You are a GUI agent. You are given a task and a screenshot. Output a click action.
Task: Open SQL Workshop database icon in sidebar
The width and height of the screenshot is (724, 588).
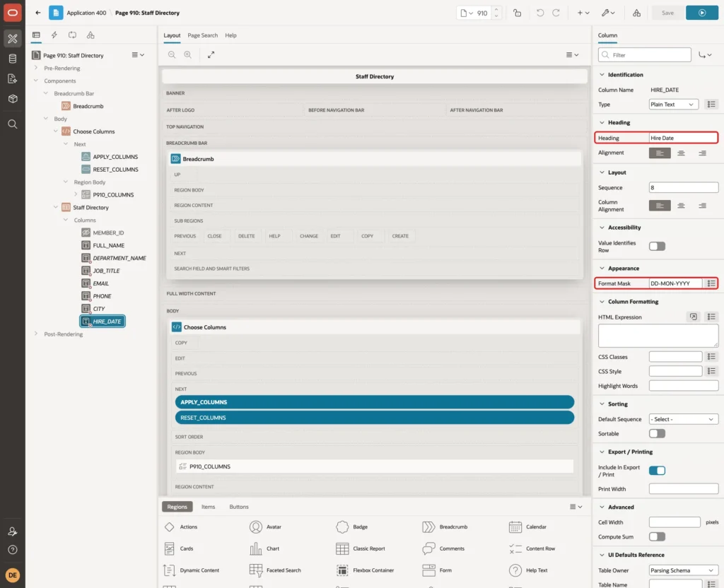coord(13,59)
